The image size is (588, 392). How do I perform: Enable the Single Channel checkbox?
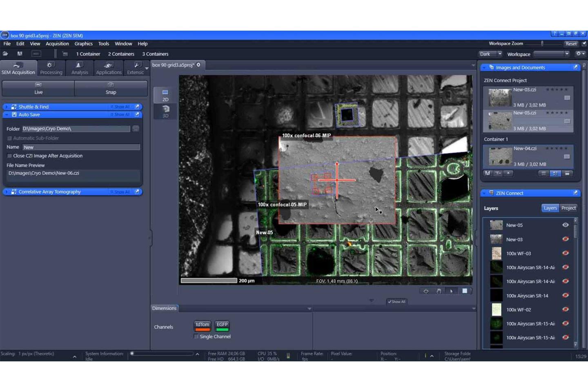point(196,336)
